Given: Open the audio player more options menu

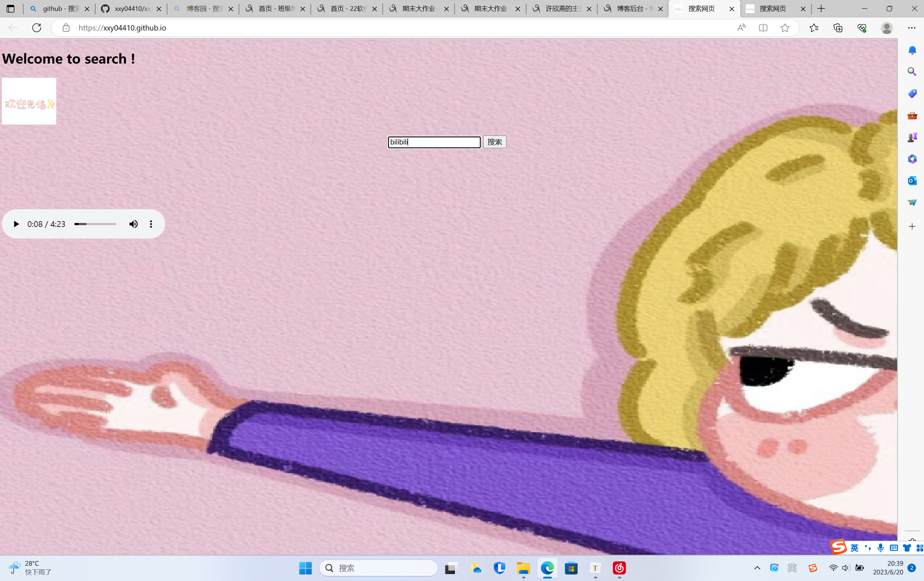Looking at the screenshot, I should [151, 224].
